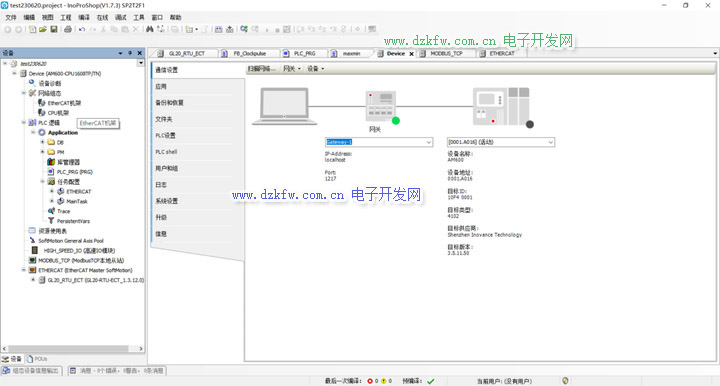Click the open project folder icon
Screen dimensions: 720x386
click(x=43, y=29)
